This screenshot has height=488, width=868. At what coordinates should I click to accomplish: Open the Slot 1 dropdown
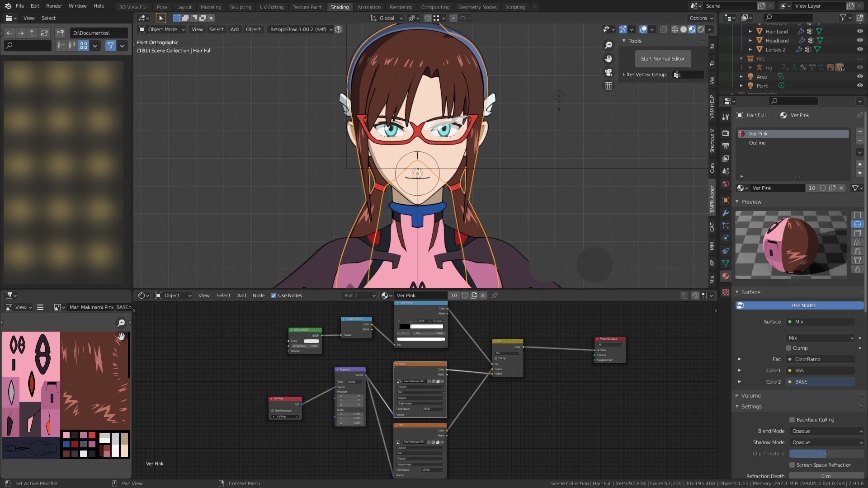click(x=359, y=296)
